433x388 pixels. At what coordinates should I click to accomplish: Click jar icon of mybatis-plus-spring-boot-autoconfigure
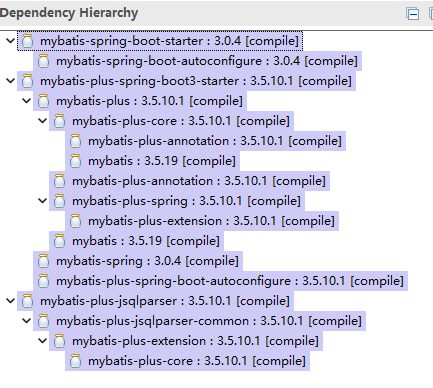(x=43, y=281)
